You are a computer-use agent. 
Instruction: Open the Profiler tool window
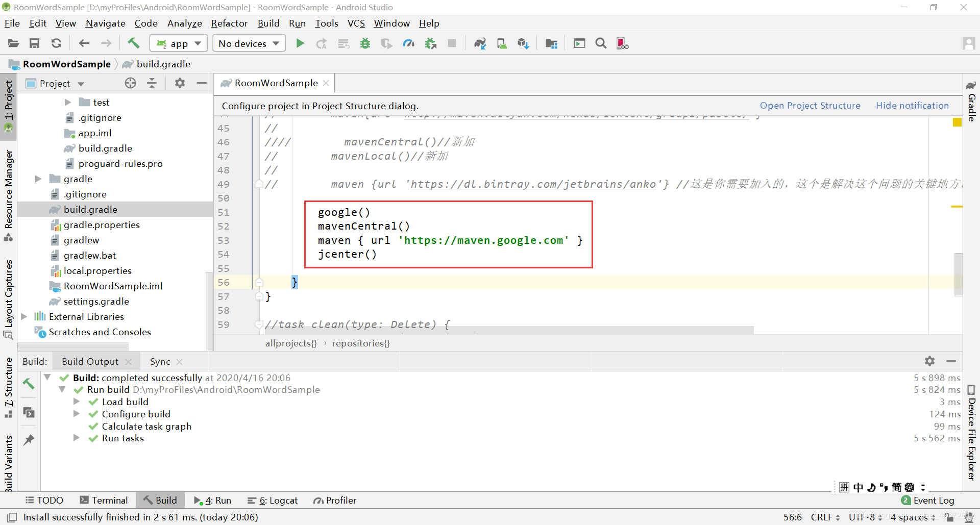click(x=335, y=501)
